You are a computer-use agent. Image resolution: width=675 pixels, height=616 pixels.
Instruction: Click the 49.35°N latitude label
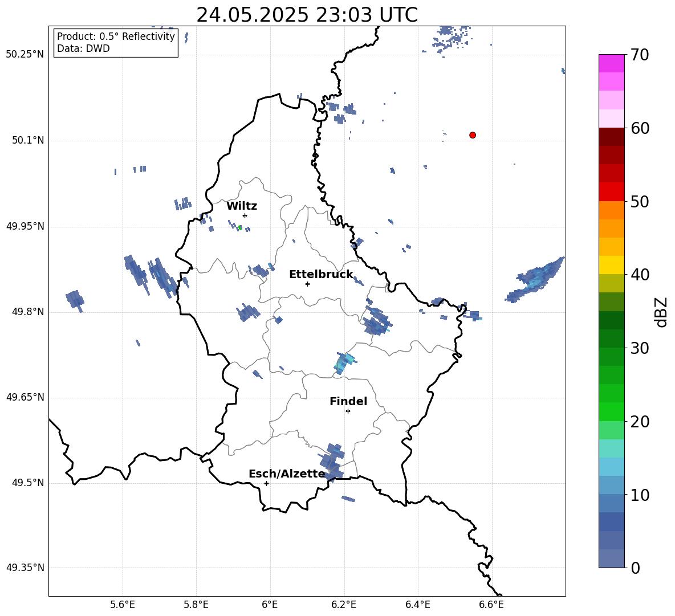pos(25,568)
